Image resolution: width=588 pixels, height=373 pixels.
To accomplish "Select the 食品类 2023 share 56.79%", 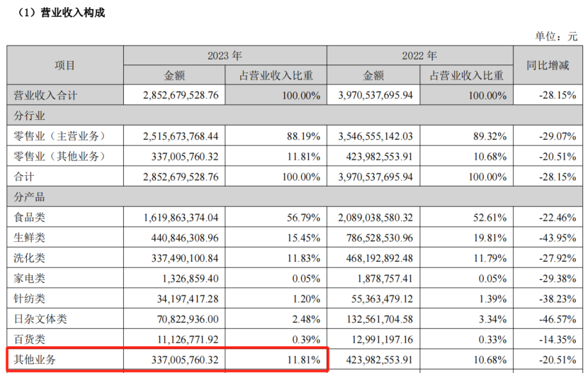I will pos(303,217).
